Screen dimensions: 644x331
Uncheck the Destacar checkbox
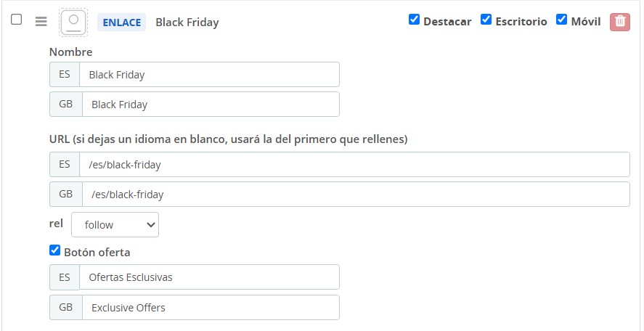414,20
